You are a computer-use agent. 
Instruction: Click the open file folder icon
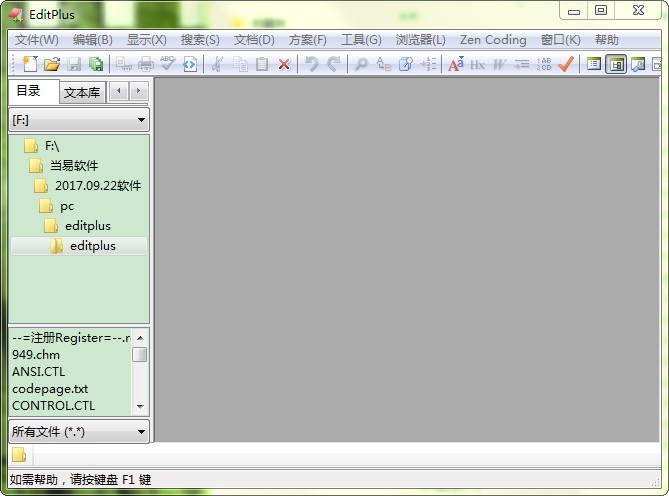point(52,64)
